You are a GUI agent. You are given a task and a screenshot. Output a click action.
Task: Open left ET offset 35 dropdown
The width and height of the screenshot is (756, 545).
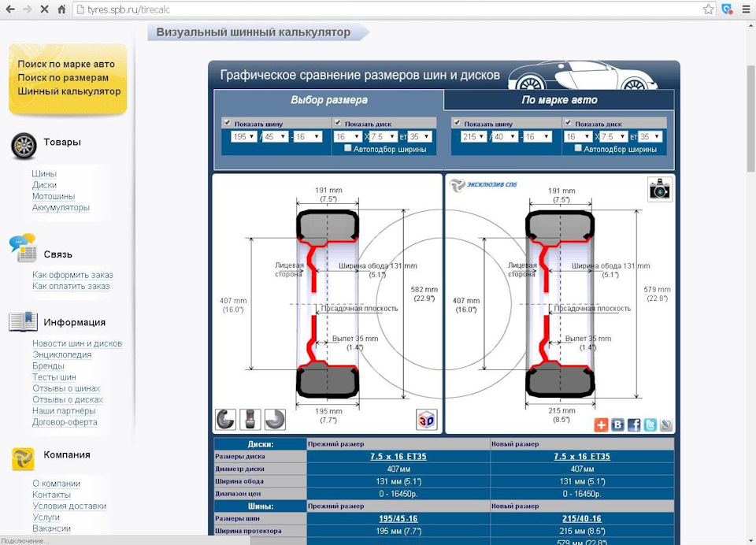[x=420, y=136]
